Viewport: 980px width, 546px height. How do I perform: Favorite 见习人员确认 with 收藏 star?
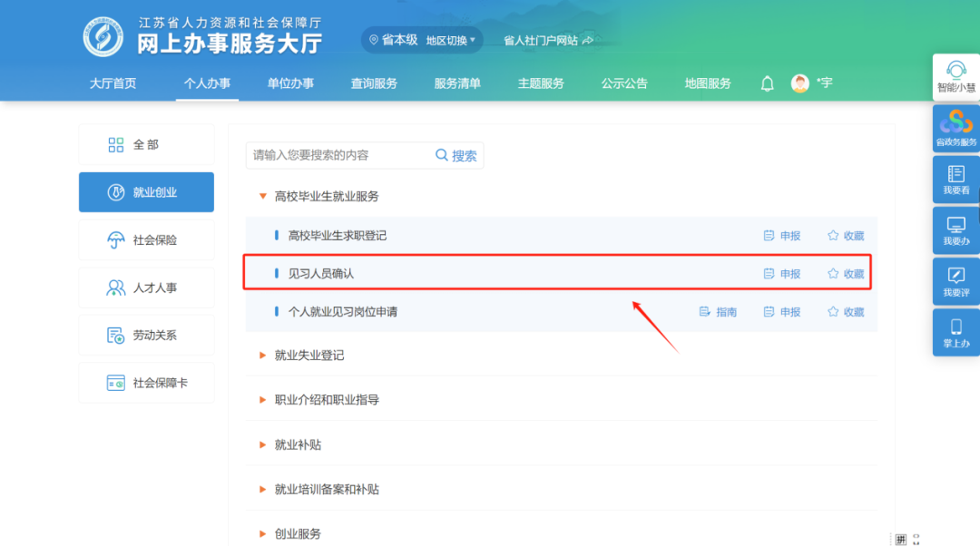[x=846, y=274]
